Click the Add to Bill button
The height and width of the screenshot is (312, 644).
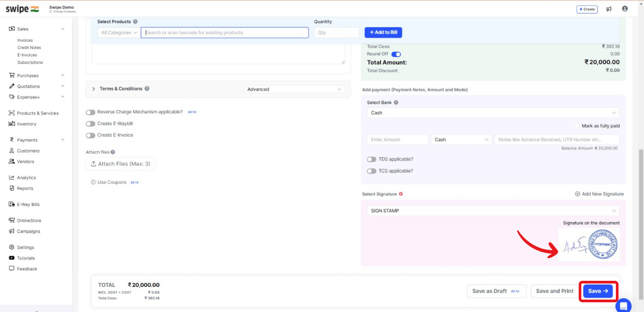tap(383, 33)
